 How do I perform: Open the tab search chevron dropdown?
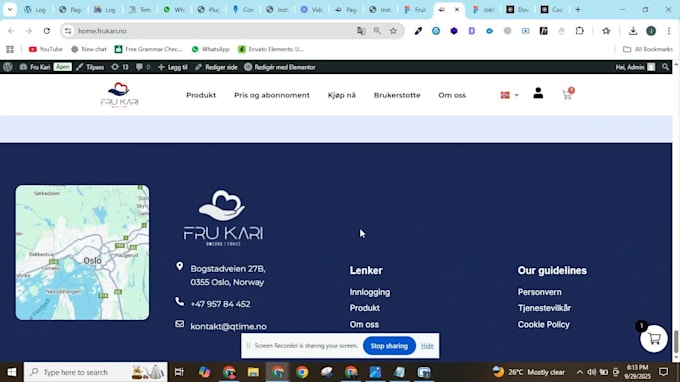point(10,10)
